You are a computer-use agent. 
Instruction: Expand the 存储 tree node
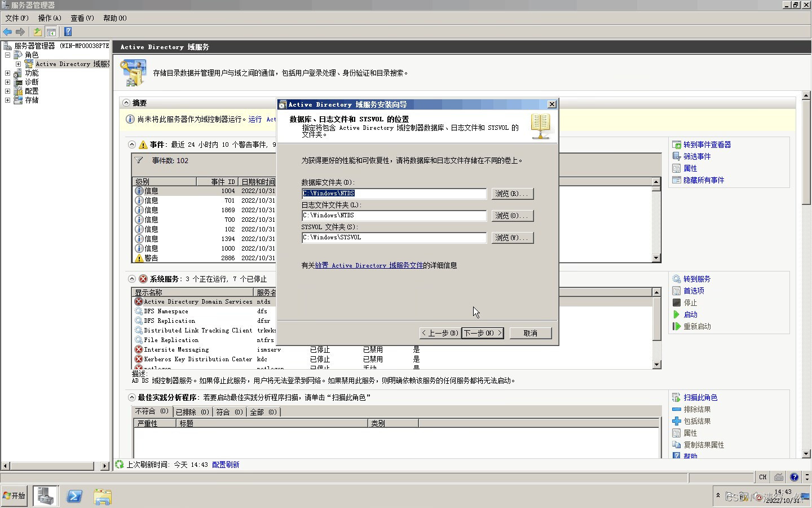tap(7, 100)
